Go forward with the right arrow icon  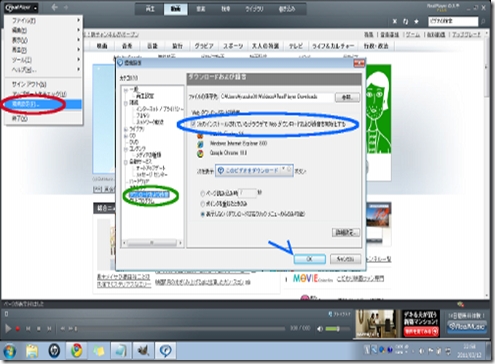66,7
